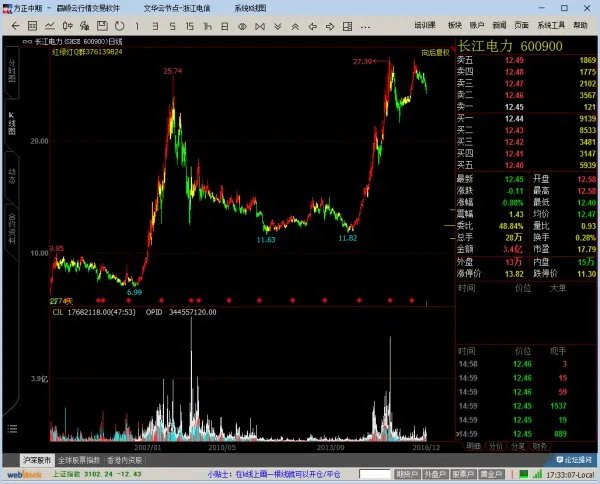Select the 3-minute period button
The image size is (600, 484).
[x=155, y=26]
